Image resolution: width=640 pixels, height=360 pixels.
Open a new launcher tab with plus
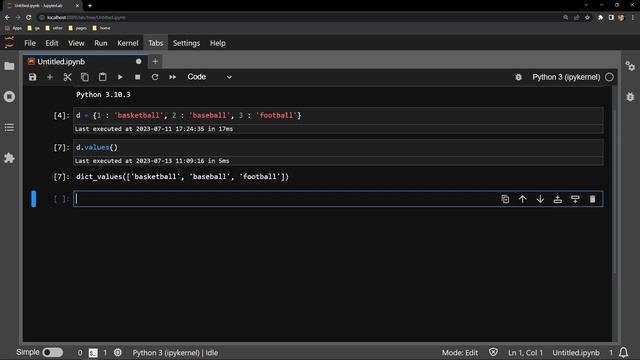click(155, 62)
